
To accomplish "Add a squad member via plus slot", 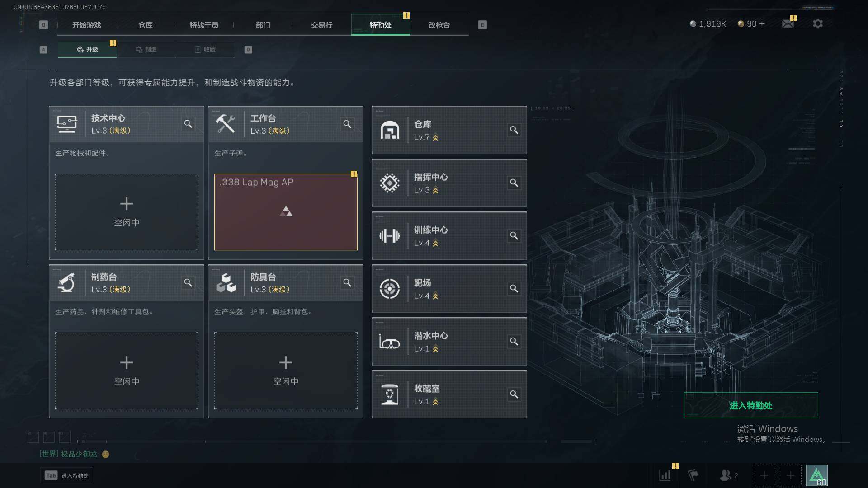I will [x=764, y=475].
